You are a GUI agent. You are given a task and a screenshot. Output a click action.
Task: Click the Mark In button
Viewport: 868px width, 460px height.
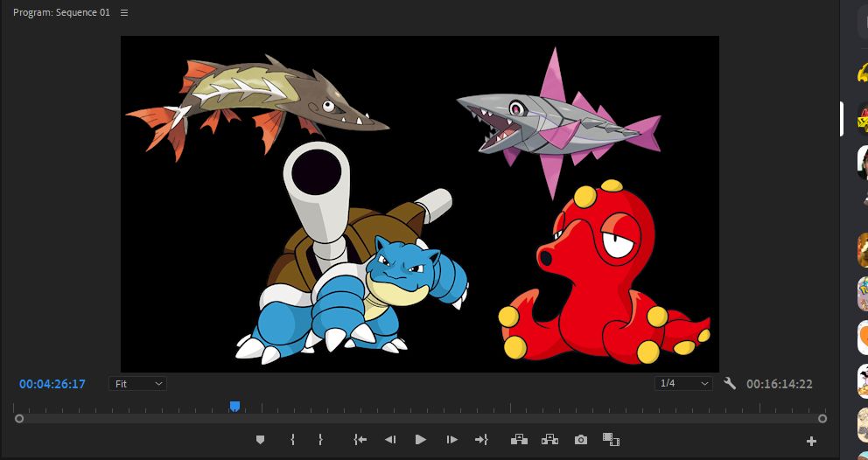pos(292,440)
